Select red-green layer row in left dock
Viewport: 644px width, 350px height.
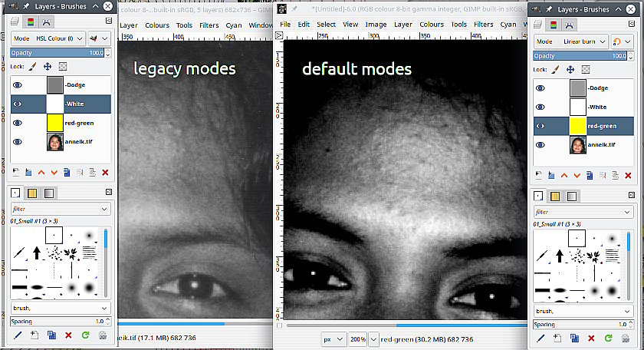(61, 123)
